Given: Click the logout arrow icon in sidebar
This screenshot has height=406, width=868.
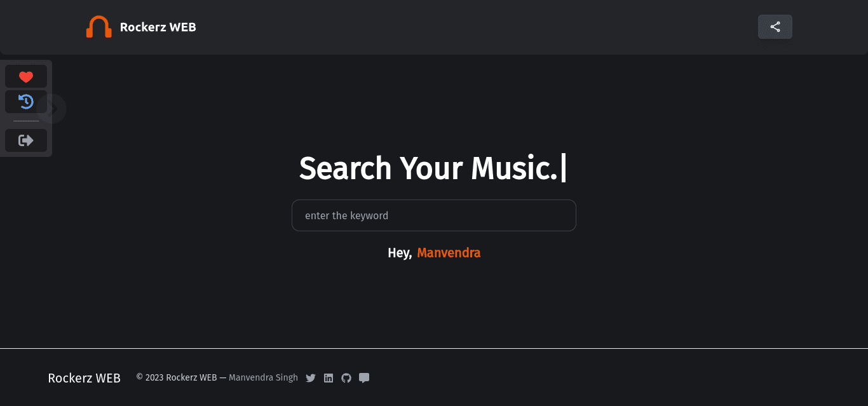Looking at the screenshot, I should pos(26,140).
